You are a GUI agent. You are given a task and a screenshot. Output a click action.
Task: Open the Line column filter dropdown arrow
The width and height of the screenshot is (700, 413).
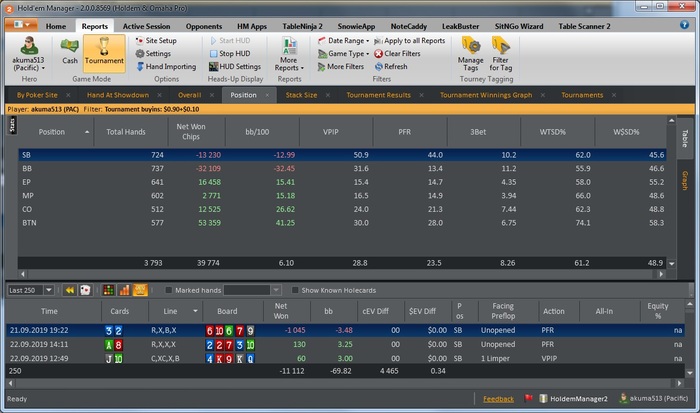(x=195, y=311)
